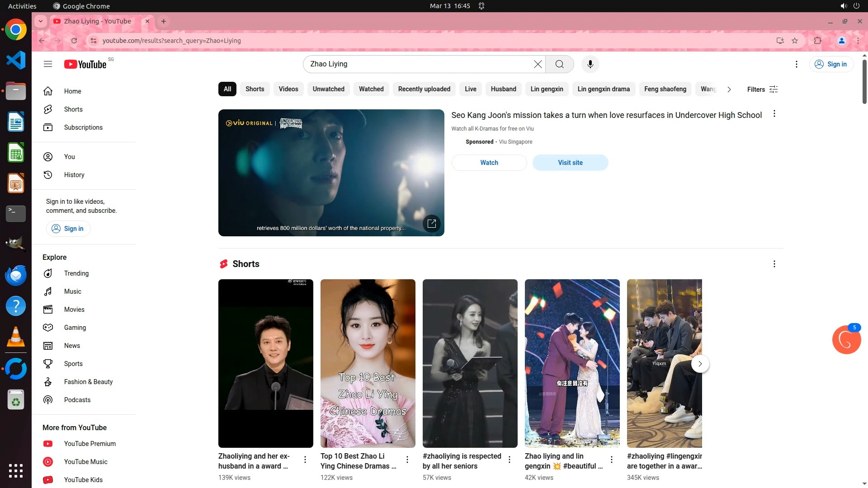The image size is (868, 488).
Task: Enable the Live filter chip
Action: pos(470,89)
